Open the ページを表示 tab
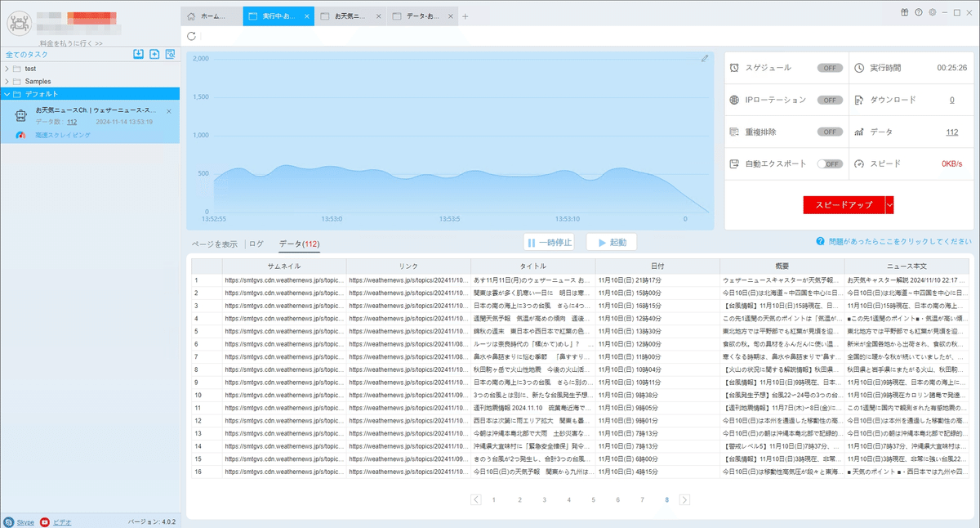980x528 pixels. point(215,244)
